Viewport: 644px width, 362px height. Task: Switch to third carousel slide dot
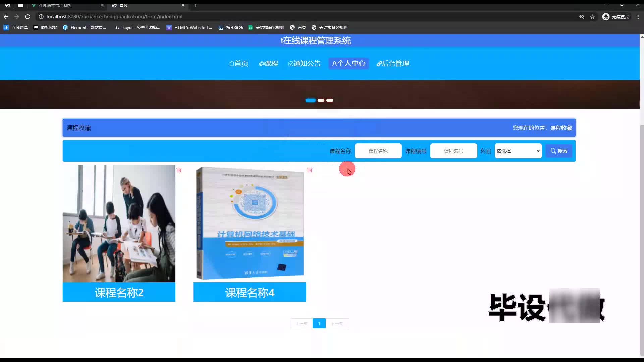(330, 100)
